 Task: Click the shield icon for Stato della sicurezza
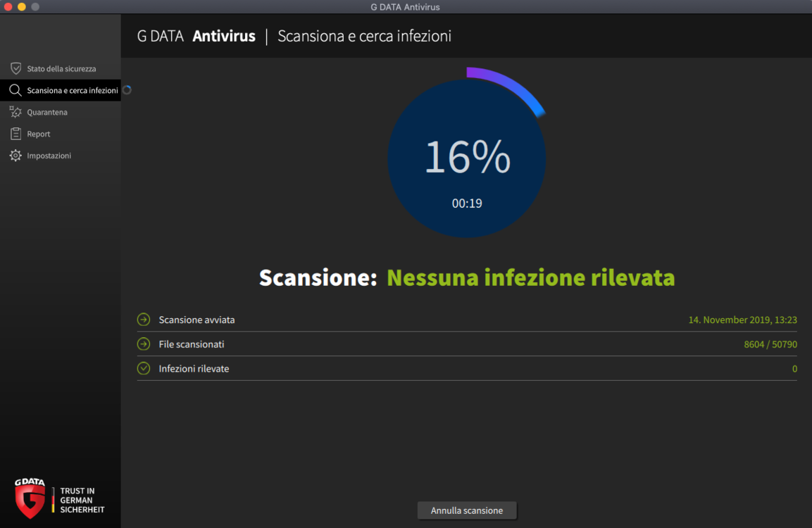[x=15, y=68]
